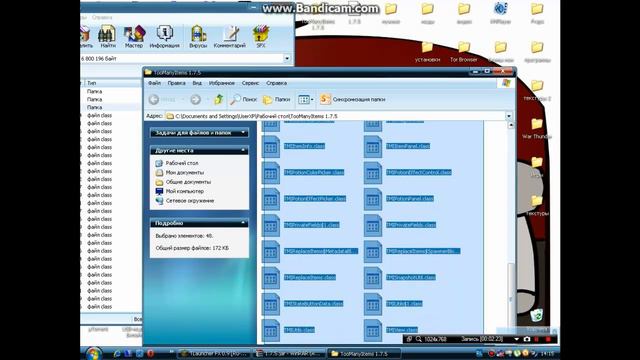Screen dimensions: 640x360
Task: Click the Синхронизация папки toolbar button
Action: [x=353, y=99]
